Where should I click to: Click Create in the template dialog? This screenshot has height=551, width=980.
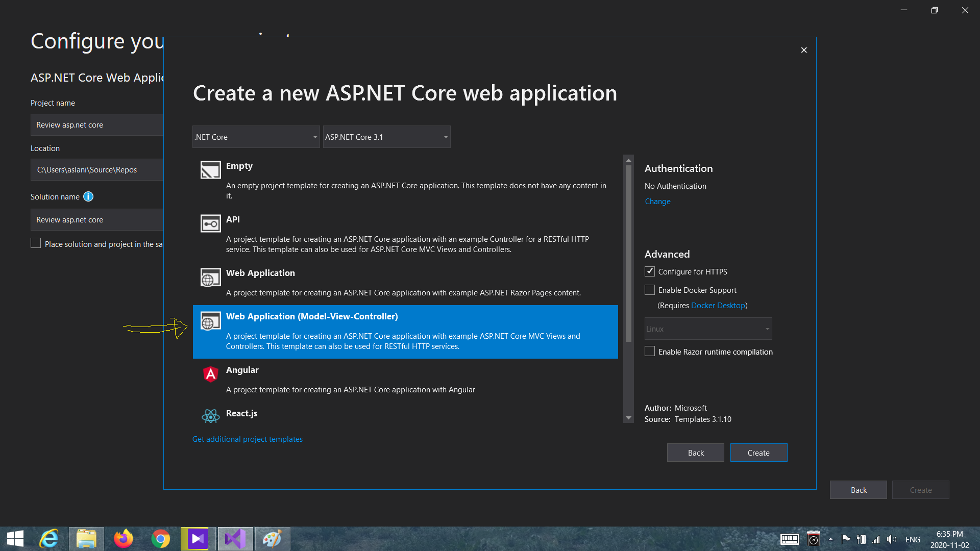click(758, 453)
